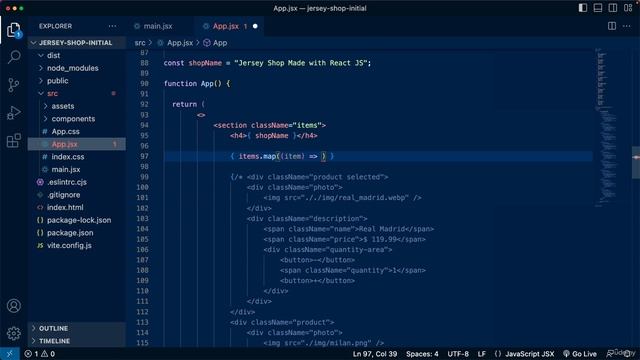Toggle primary side bar layout icon
This screenshot has height=360, width=640.
582,8
